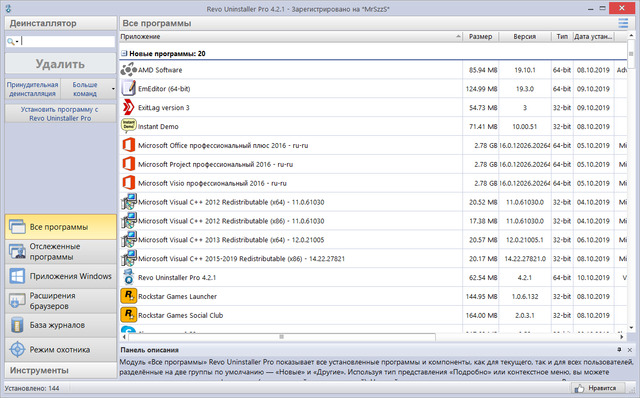Click the Visual C++ 2012 x64 icon
Viewport: 640px width, 398px height.
click(129, 202)
